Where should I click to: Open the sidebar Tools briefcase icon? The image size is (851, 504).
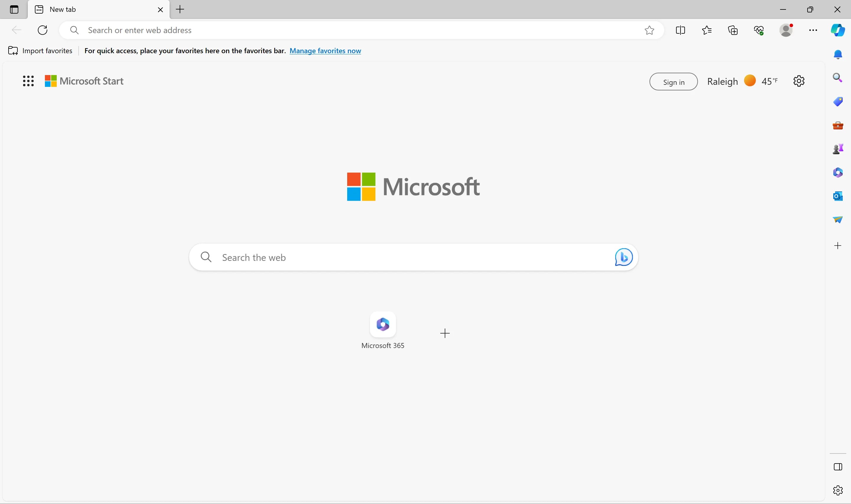pyautogui.click(x=837, y=125)
